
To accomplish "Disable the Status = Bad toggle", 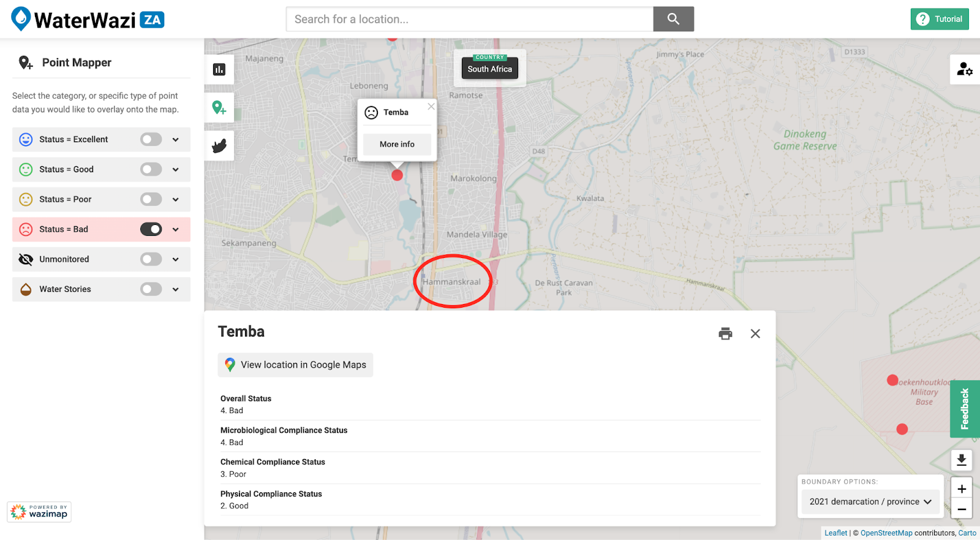I will [x=151, y=229].
